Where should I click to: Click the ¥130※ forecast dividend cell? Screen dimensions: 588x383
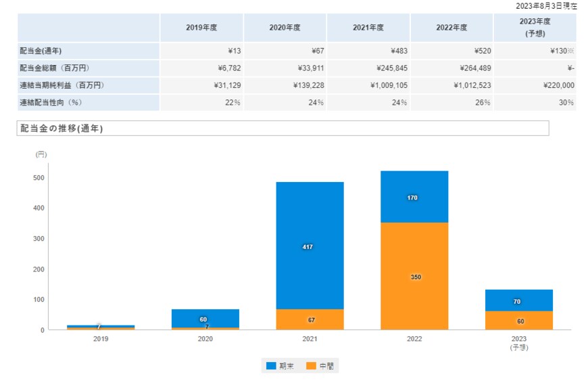535,51
